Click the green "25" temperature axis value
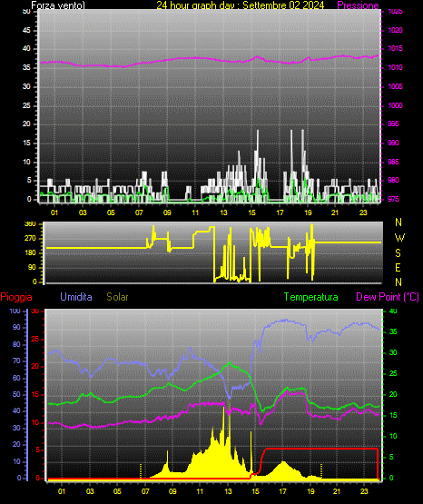Image resolution: width=423 pixels, height=504 pixels. coord(393,373)
